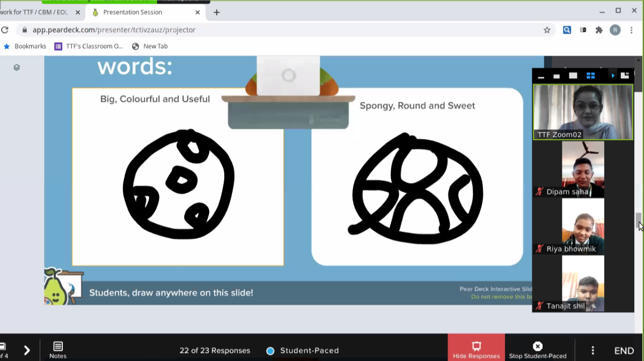This screenshot has height=361, width=644.
Task: Stop Student-Paced mode
Action: (537, 350)
